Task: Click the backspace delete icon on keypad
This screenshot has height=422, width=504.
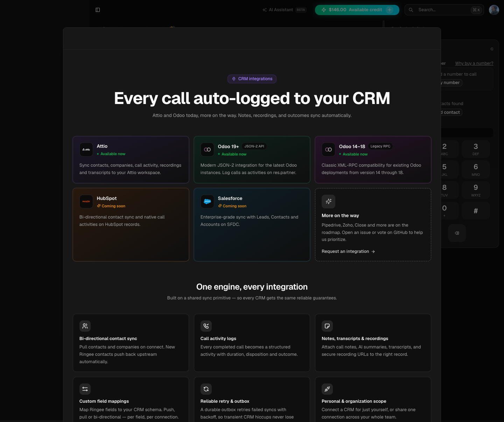Action: 457,233
